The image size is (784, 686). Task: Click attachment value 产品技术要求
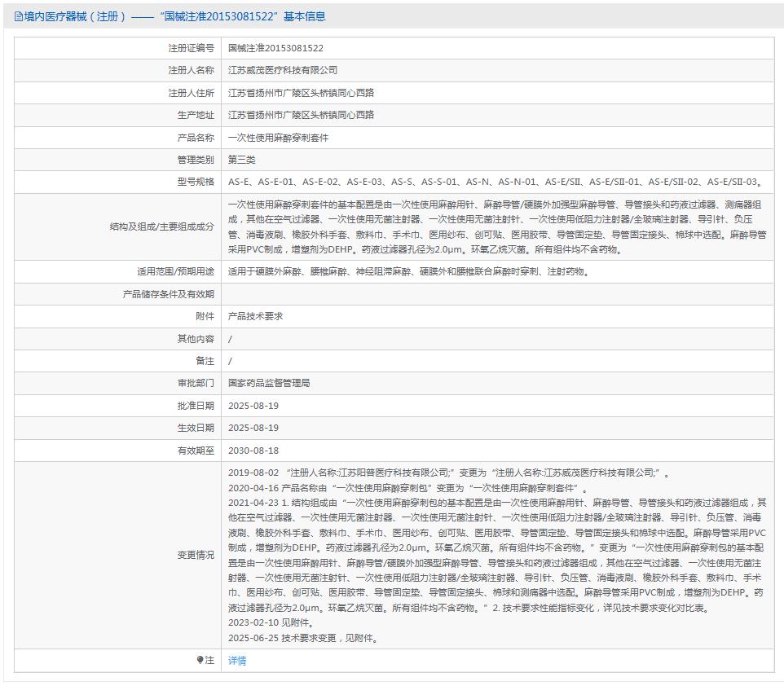255,316
